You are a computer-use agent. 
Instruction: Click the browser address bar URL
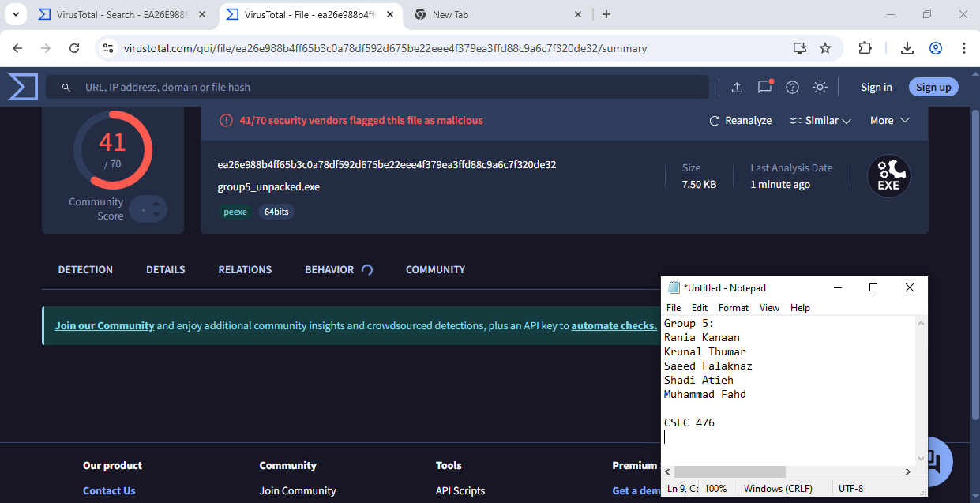tap(385, 48)
